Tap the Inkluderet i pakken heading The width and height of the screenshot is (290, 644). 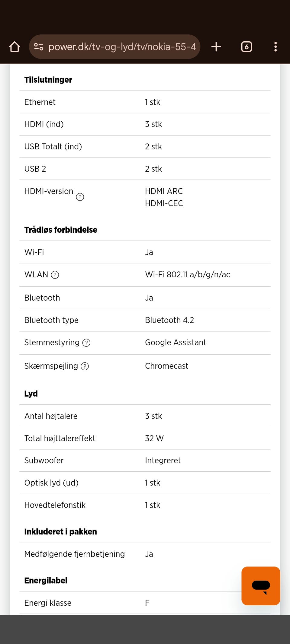(61, 532)
